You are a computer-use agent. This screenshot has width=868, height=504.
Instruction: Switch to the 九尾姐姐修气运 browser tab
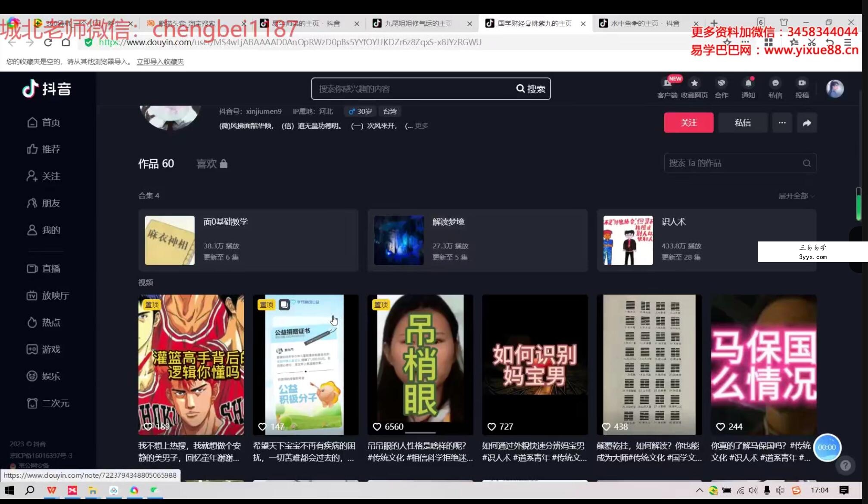click(421, 23)
